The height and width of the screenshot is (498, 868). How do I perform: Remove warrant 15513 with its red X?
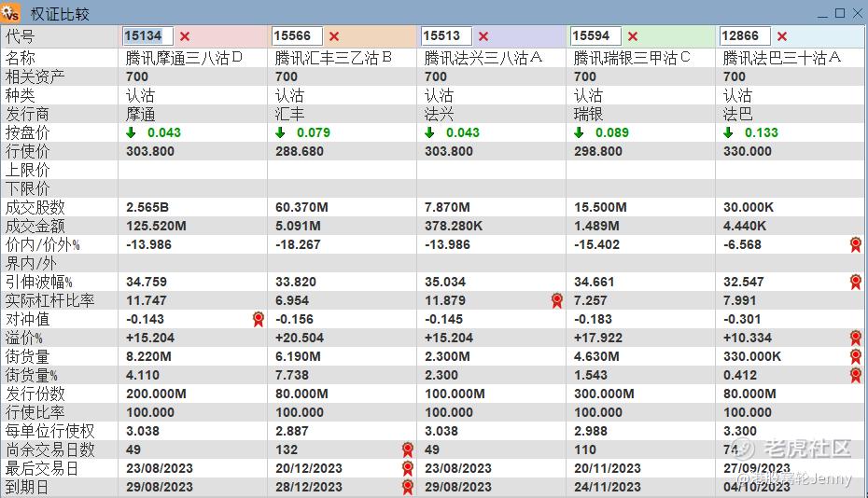tap(483, 36)
